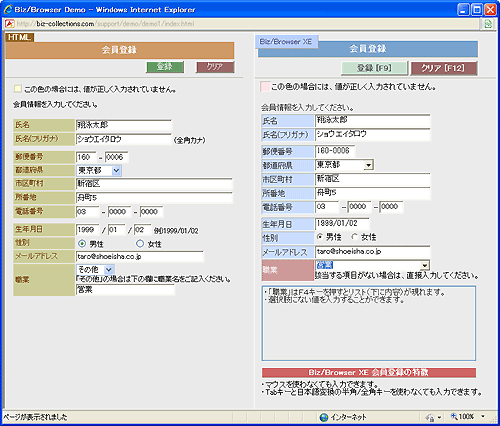Open the security padlock status icon

430,417
